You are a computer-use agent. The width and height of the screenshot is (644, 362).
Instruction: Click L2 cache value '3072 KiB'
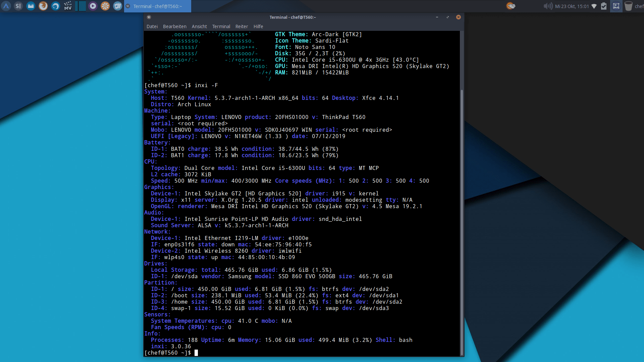[x=198, y=174]
